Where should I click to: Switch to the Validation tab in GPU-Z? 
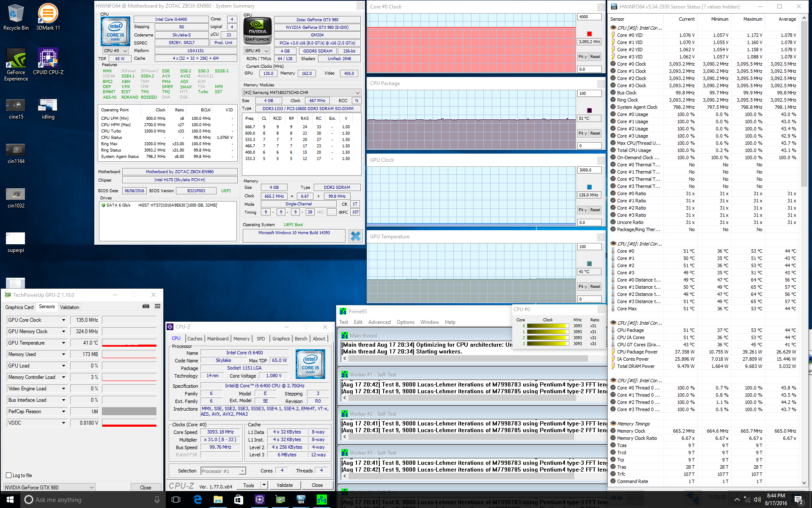[70, 307]
